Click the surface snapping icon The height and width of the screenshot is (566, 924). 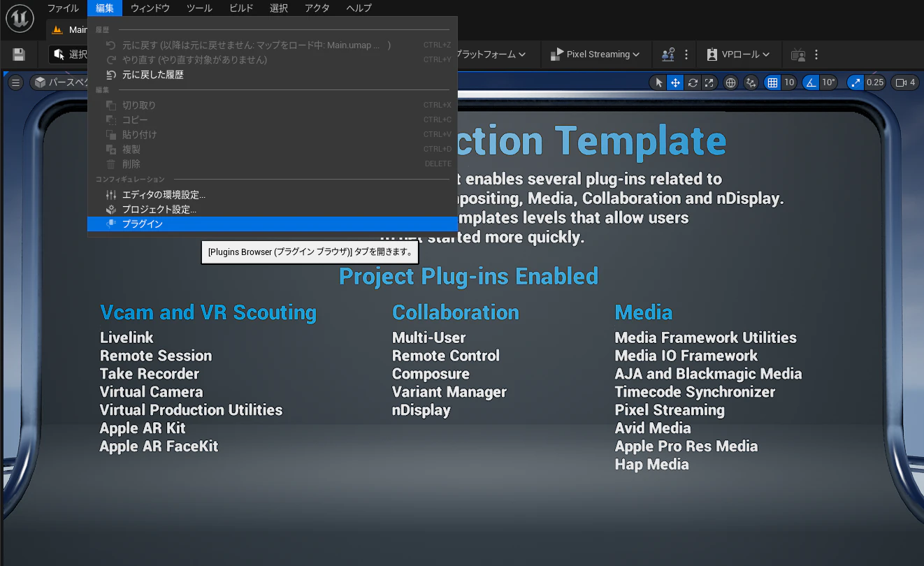[x=751, y=82]
